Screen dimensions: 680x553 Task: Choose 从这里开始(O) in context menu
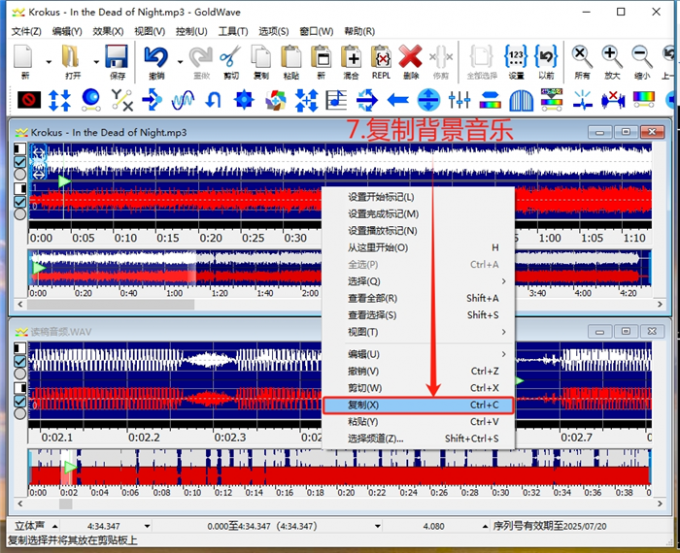coord(418,248)
